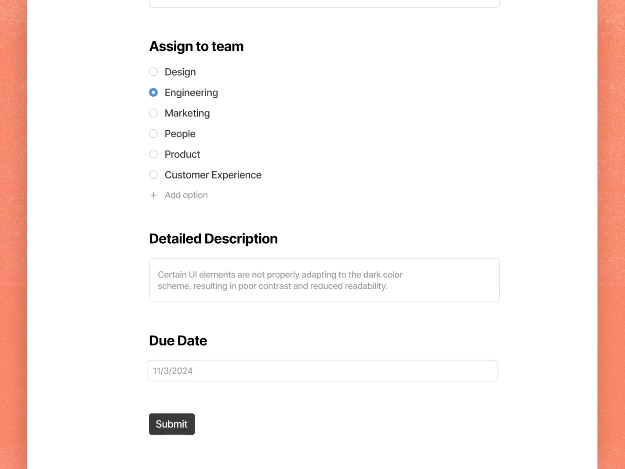Image resolution: width=625 pixels, height=469 pixels.
Task: Click the 'Design' option label text
Action: click(x=180, y=72)
